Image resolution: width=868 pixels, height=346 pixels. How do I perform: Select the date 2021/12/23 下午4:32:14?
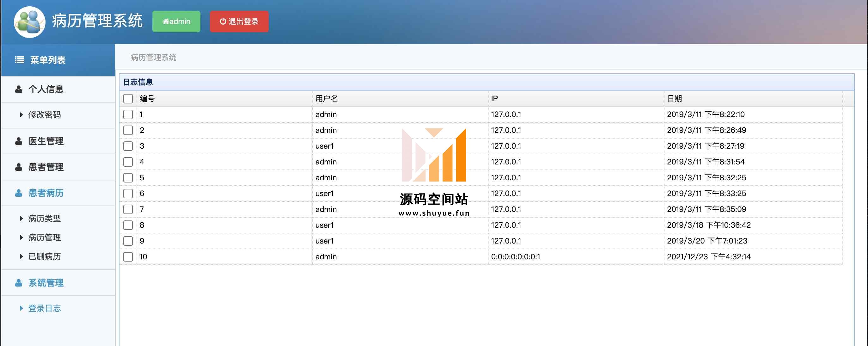point(709,257)
